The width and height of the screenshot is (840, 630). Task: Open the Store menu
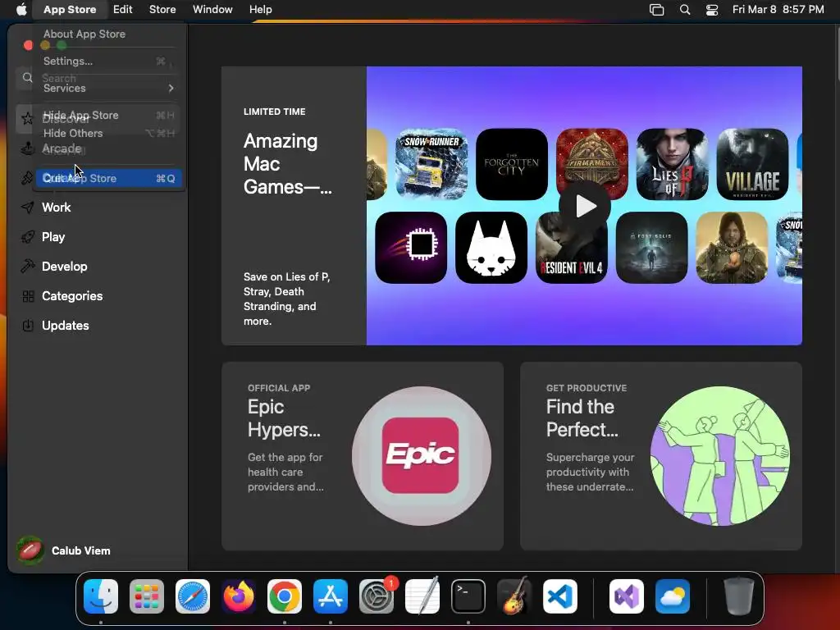point(162,10)
